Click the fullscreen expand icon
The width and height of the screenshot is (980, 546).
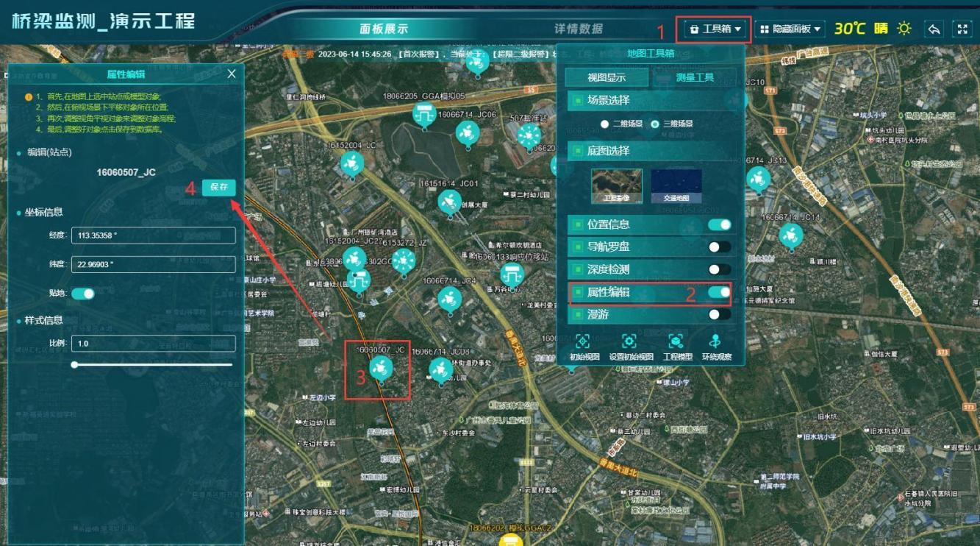962,29
